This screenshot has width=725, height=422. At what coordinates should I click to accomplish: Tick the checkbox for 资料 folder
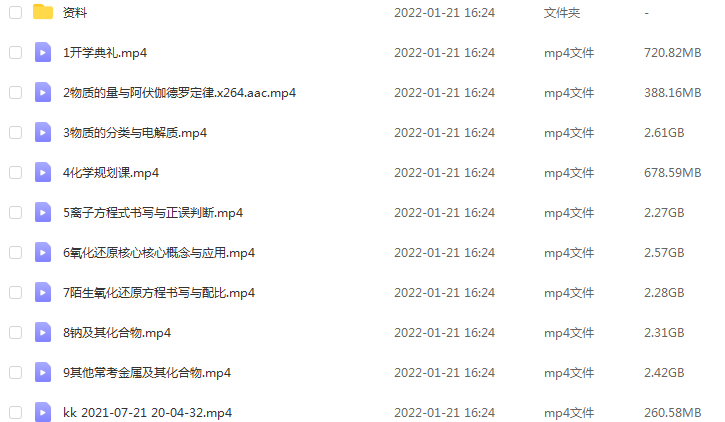[x=16, y=12]
